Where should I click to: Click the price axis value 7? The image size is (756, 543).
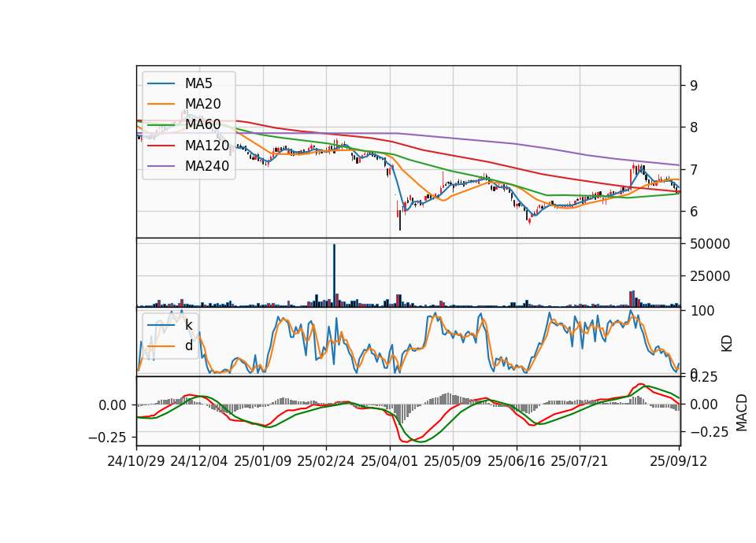[x=694, y=170]
